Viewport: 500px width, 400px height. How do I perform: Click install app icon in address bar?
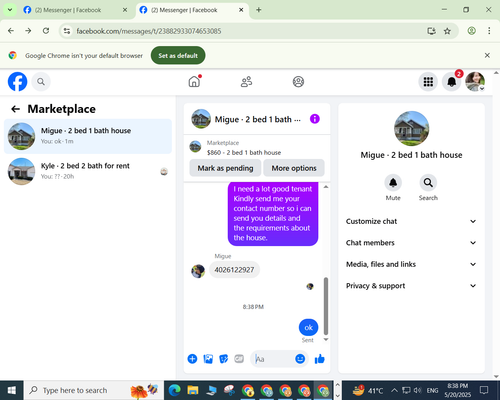coord(431,31)
